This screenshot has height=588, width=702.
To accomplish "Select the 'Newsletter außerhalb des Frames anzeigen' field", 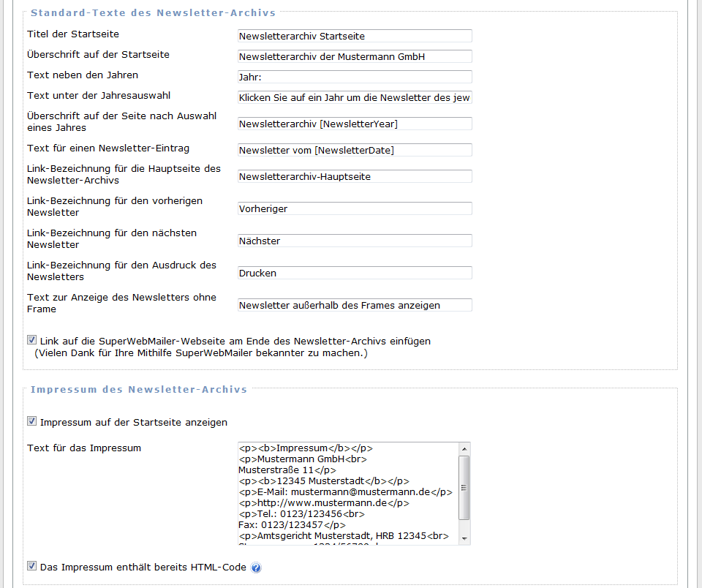I will 355,305.
